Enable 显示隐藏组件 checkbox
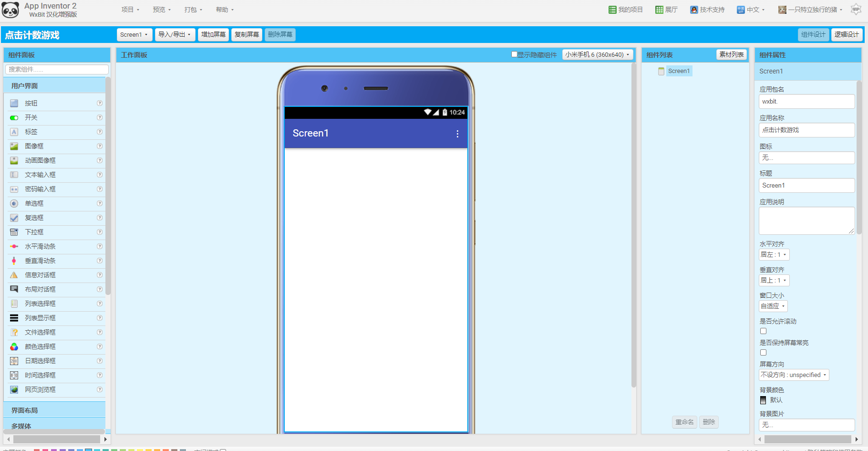The height and width of the screenshot is (451, 868). tap(514, 54)
